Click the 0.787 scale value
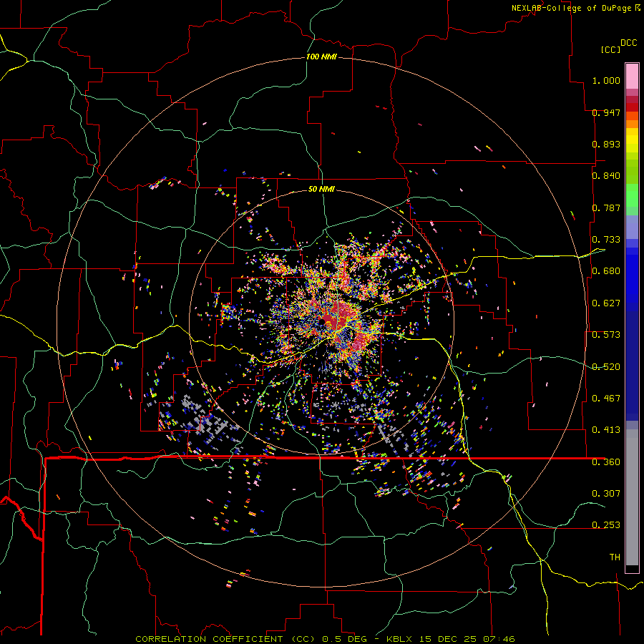Screen dimensions: 644x644 (x=606, y=208)
